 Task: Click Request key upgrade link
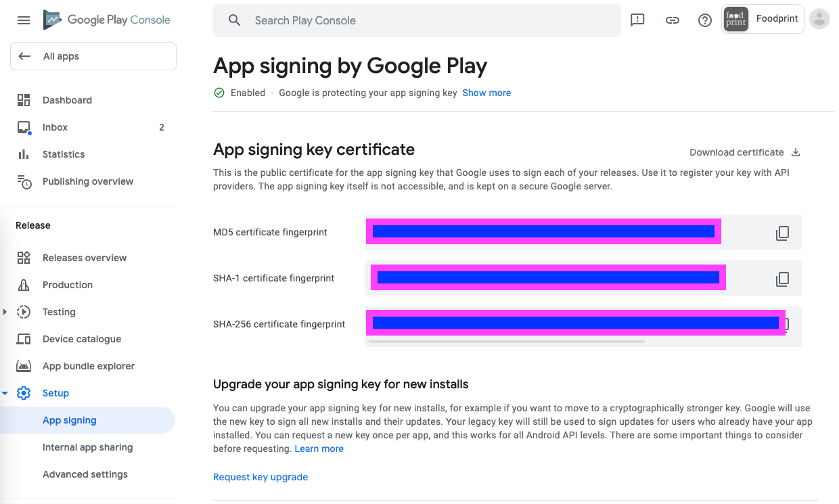click(x=260, y=477)
